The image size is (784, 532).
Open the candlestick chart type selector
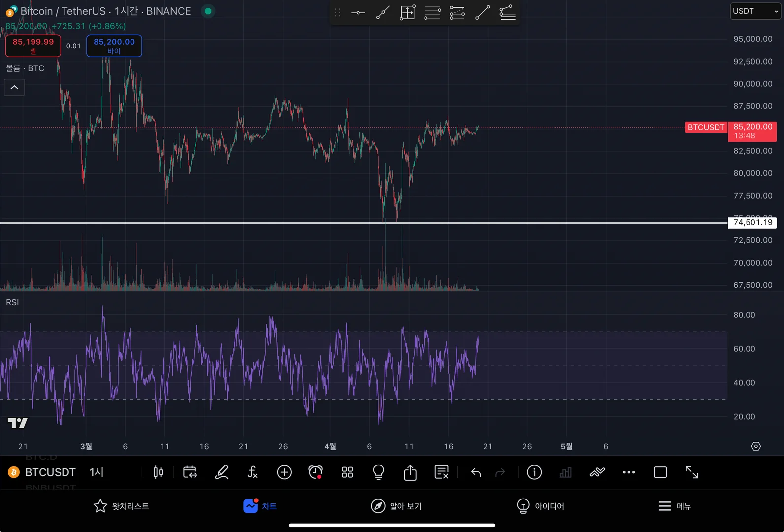click(x=158, y=472)
